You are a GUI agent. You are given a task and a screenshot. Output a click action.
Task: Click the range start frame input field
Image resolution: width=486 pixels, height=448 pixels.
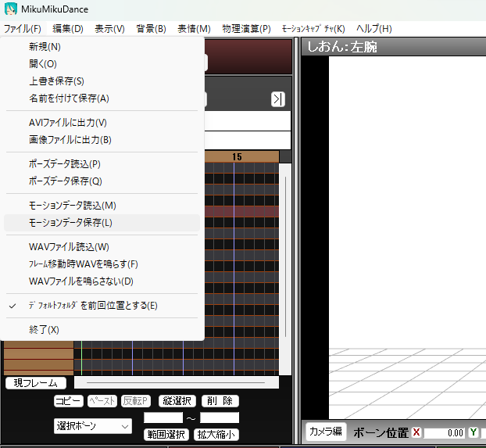tap(163, 418)
